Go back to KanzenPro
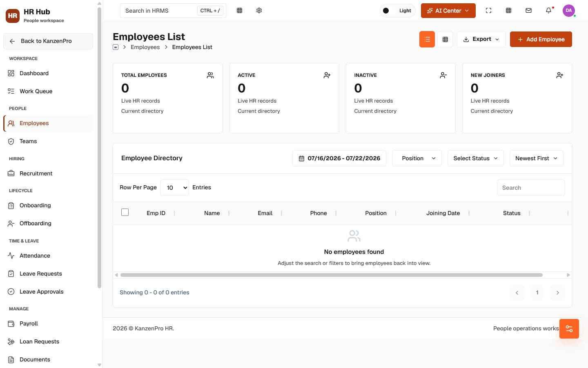Image resolution: width=588 pixels, height=368 pixels. [x=48, y=41]
